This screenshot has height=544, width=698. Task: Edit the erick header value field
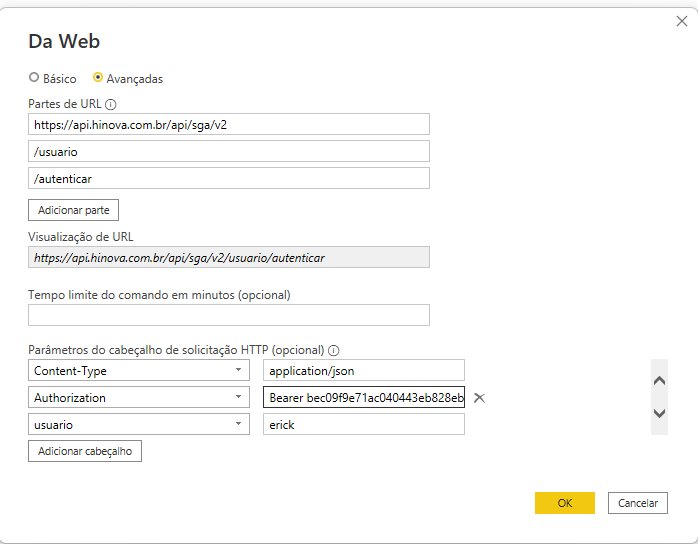pyautogui.click(x=364, y=424)
